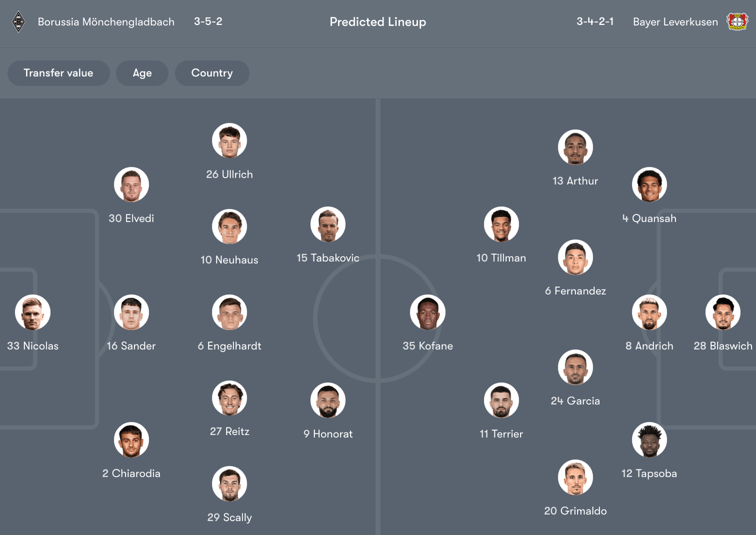Open the 3-5-2 formation selector
Image resolution: width=756 pixels, height=535 pixels.
tap(208, 22)
